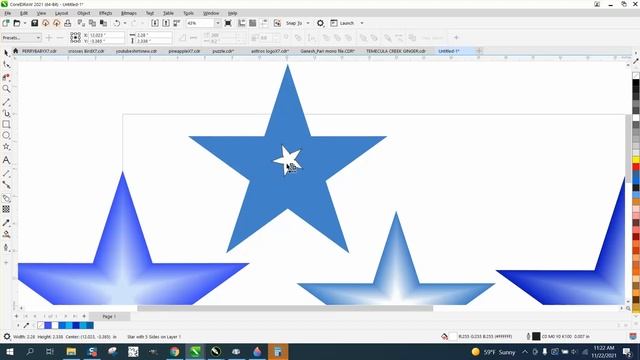
Task: Select the Pick tool in toolbox
Action: point(6,53)
